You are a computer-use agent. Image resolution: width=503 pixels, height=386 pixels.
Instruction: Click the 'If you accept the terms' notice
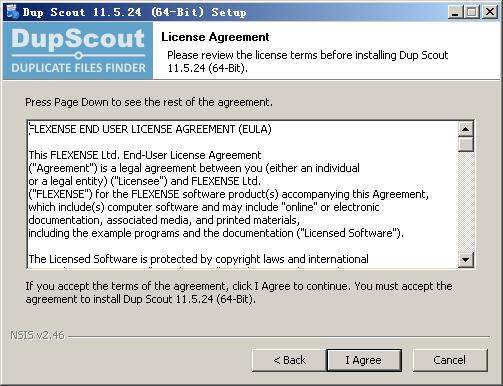tap(239, 292)
